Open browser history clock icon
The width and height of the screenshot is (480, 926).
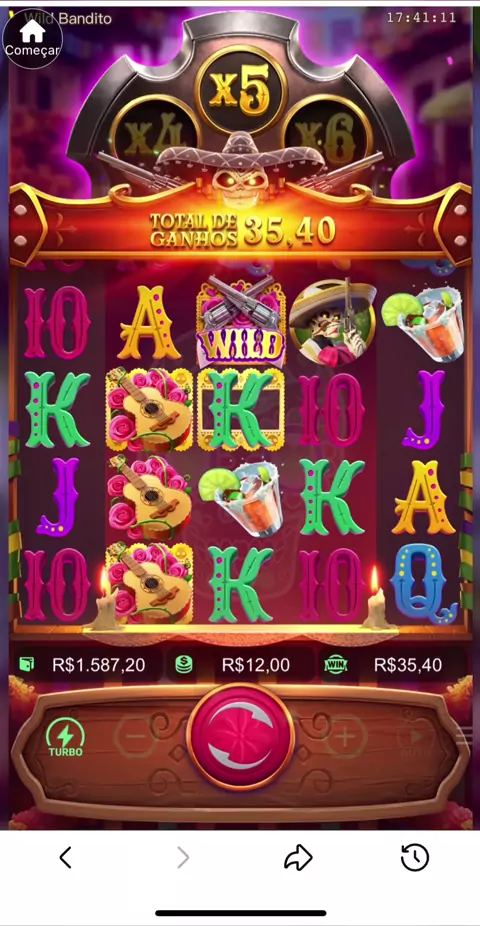(x=414, y=857)
